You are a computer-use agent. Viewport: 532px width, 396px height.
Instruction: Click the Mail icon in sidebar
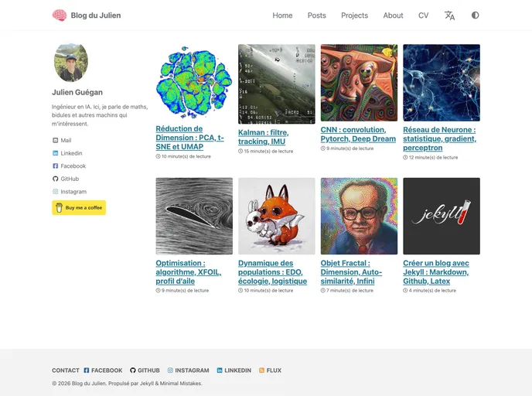(55, 141)
